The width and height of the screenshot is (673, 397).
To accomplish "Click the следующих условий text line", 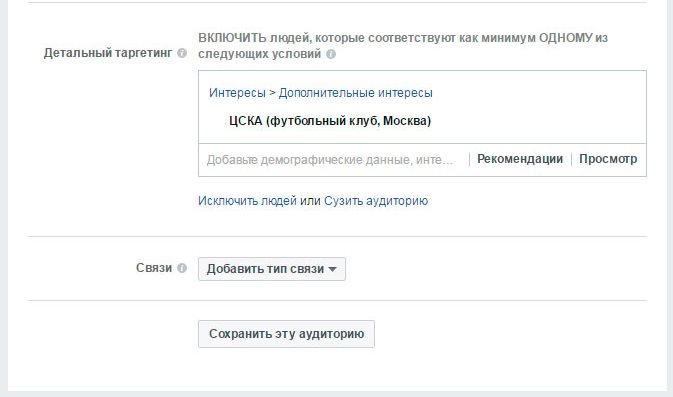I will pos(260,54).
